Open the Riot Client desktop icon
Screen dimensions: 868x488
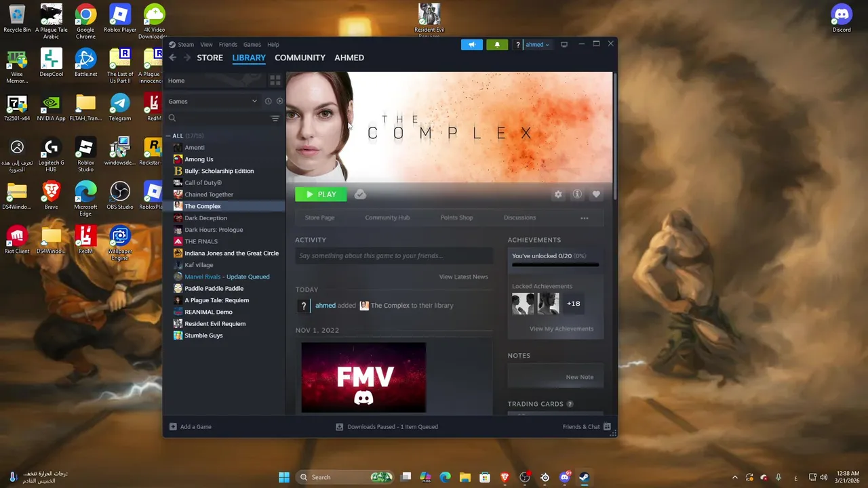click(x=17, y=240)
